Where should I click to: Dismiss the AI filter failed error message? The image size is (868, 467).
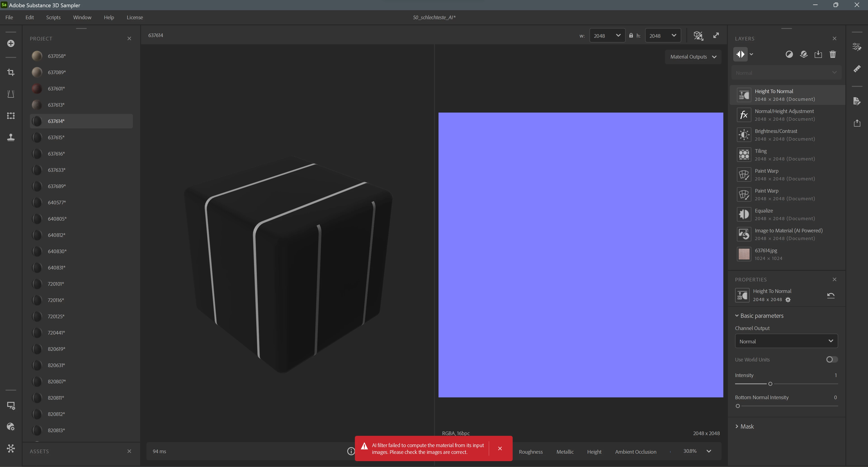pos(500,448)
